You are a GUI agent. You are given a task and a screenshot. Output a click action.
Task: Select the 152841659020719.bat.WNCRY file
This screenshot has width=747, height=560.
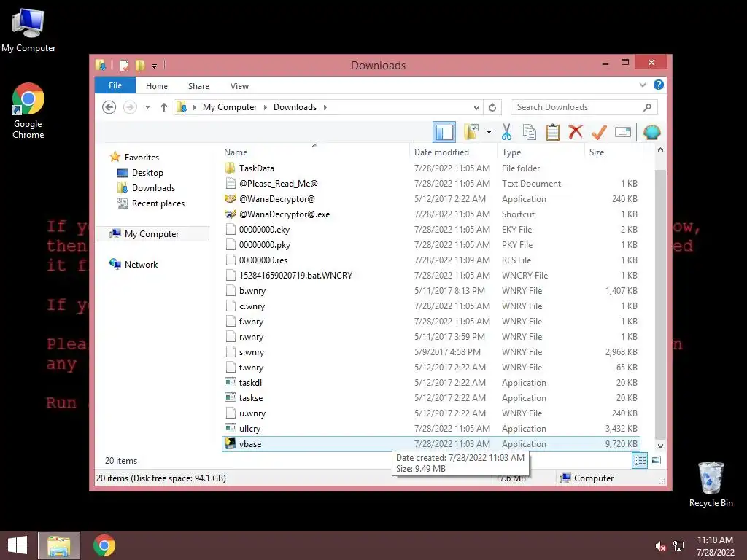pyautogui.click(x=431, y=275)
